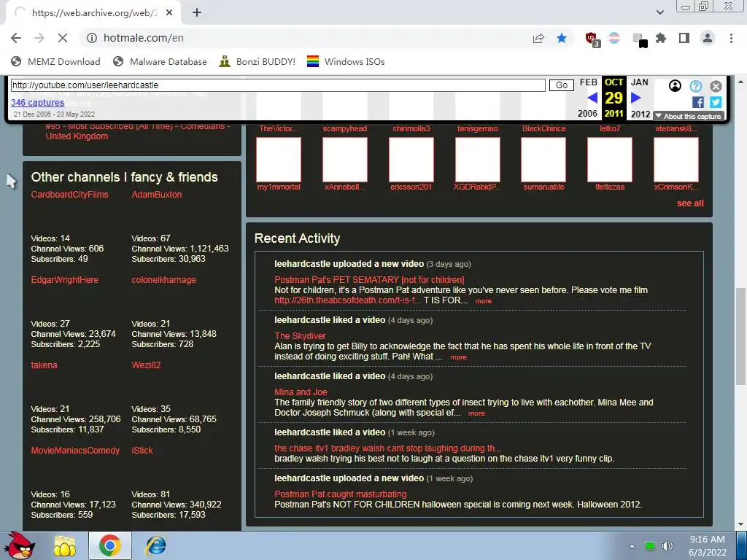Select FEB 2006 capture date
This screenshot has height=560, width=747.
(588, 98)
